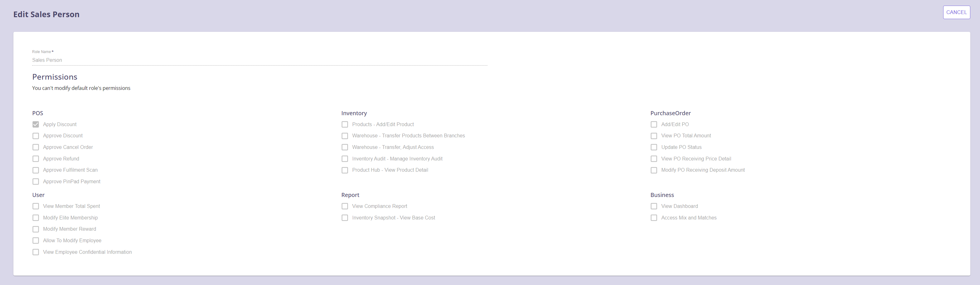Tick Allow To Modify Employee checkbox

pos(36,240)
